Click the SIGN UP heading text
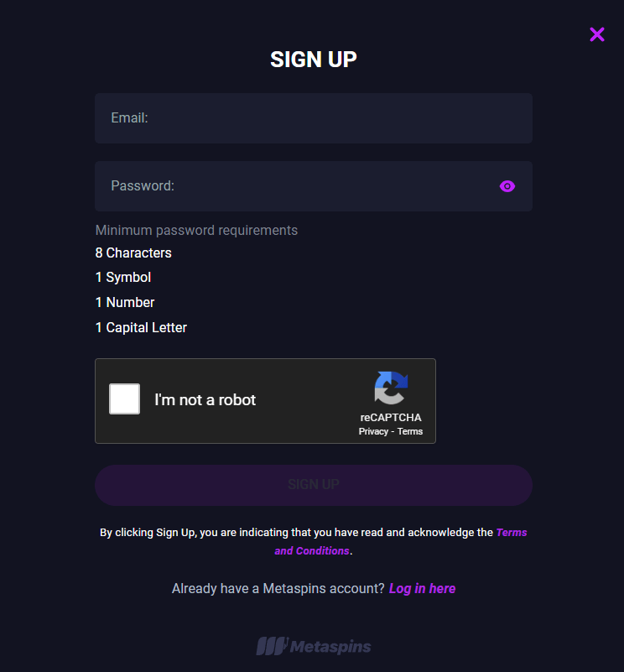This screenshot has width=624, height=672. 314,60
